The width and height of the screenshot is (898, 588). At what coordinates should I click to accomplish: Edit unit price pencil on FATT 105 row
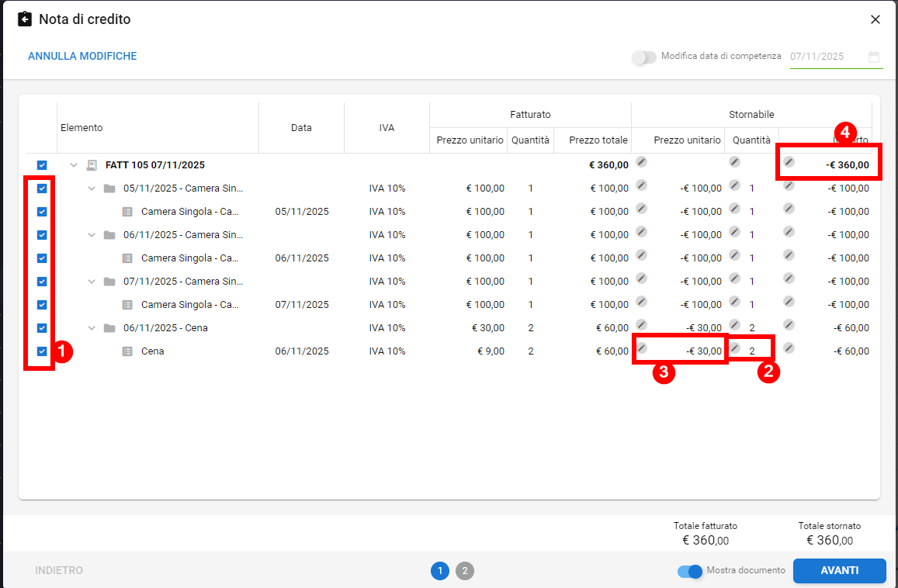[641, 162]
